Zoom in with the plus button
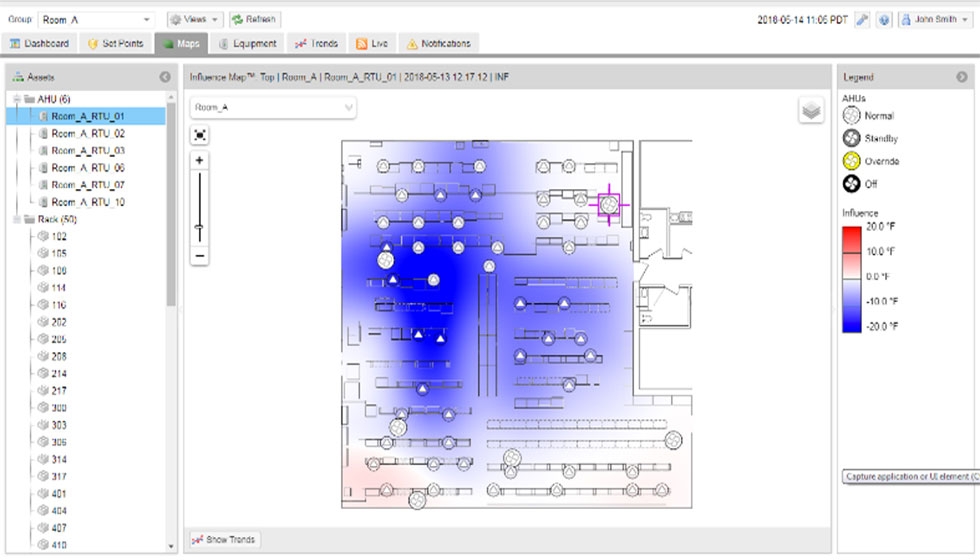Screen dimensions: 980x560 tap(200, 160)
